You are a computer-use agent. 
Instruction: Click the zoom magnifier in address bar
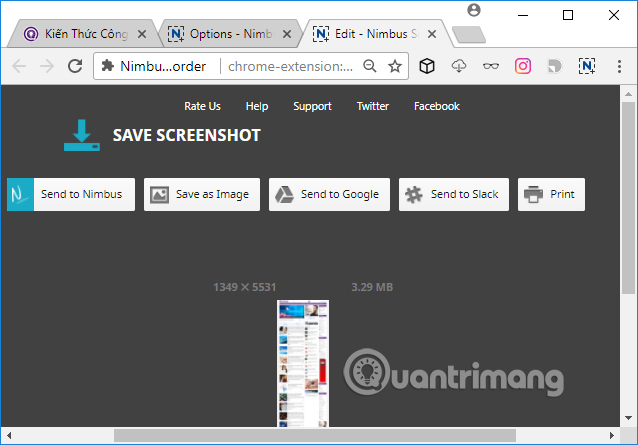click(369, 66)
